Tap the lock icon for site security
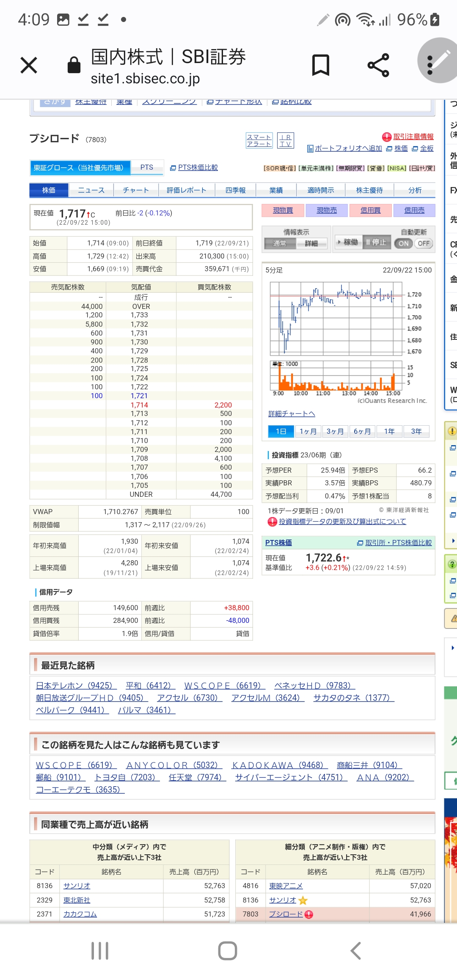Screen dimensions: 457x980 tap(74, 65)
